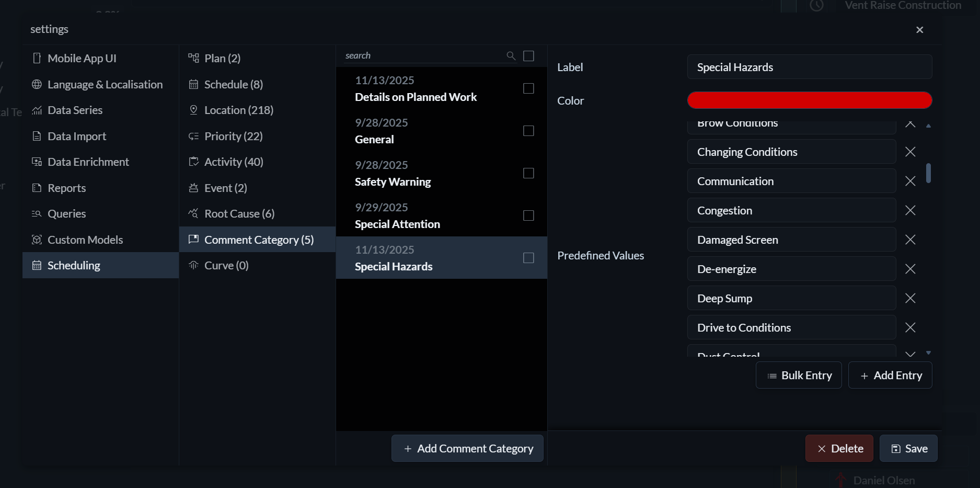Click the Reports icon
The height and width of the screenshot is (488, 980).
37,188
